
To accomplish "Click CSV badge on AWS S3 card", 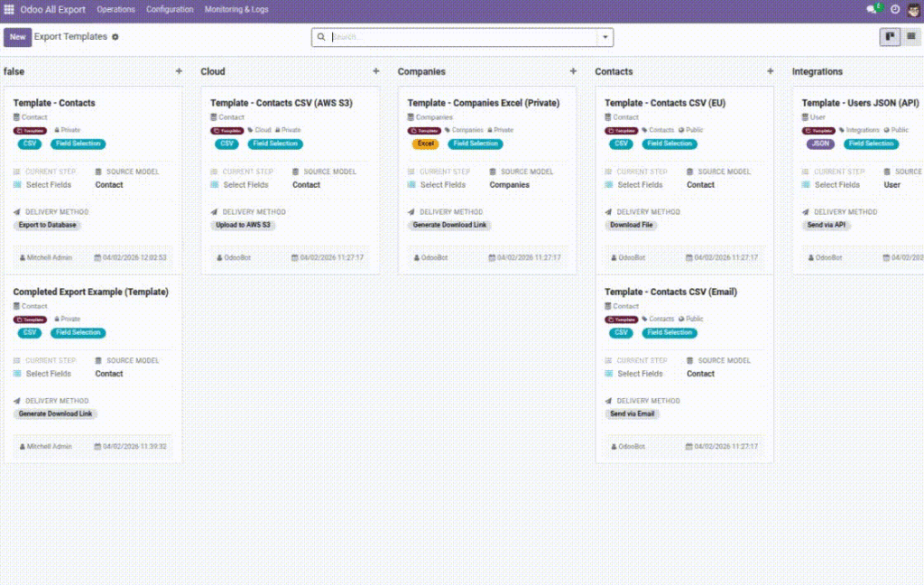I will [226, 144].
